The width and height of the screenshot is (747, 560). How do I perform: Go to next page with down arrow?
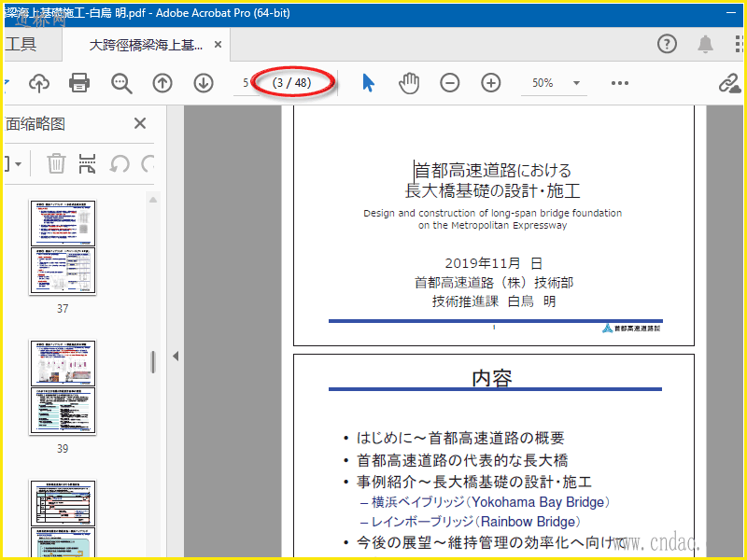pyautogui.click(x=204, y=83)
